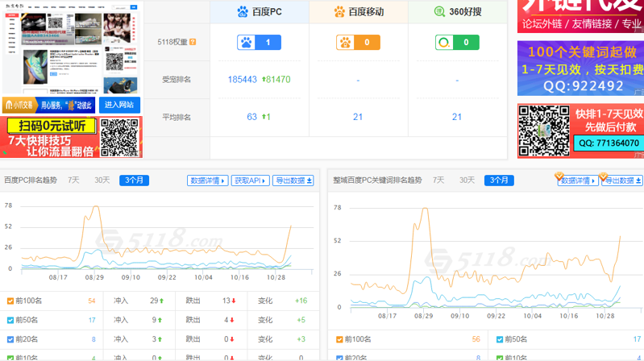Select 3个月 tab in 整域百度PC关键词排名趋势
The width and height of the screenshot is (644, 361).
(x=499, y=180)
